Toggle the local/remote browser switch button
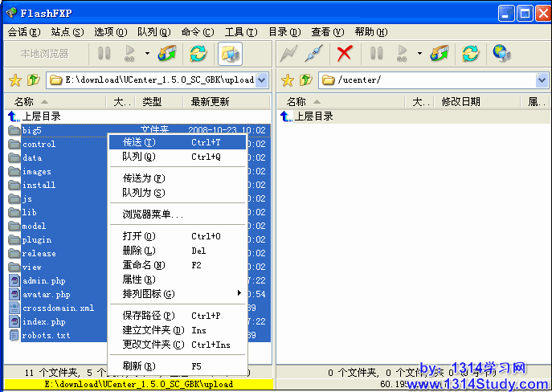The width and height of the screenshot is (552, 392). tap(230, 54)
